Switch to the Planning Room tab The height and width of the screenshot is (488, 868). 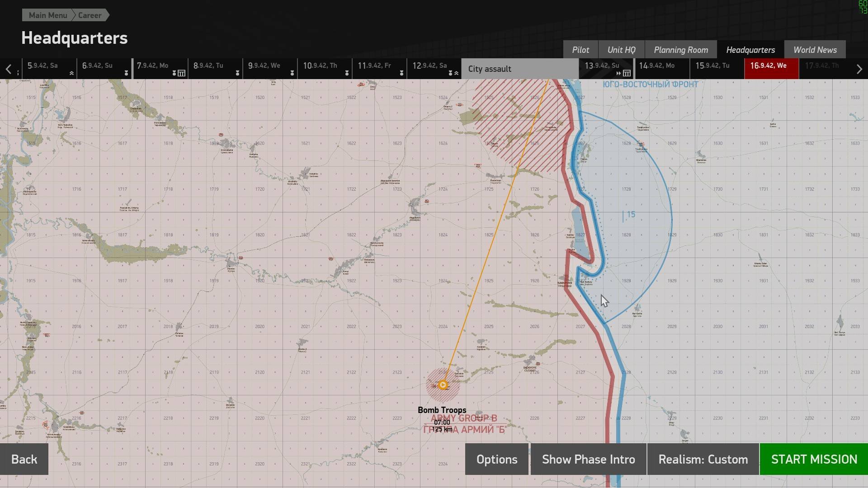click(681, 50)
